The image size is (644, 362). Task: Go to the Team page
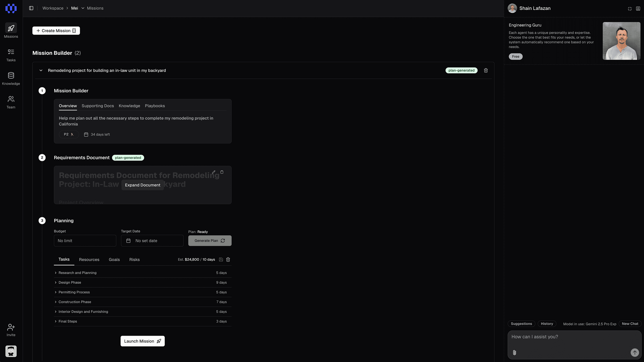11,102
